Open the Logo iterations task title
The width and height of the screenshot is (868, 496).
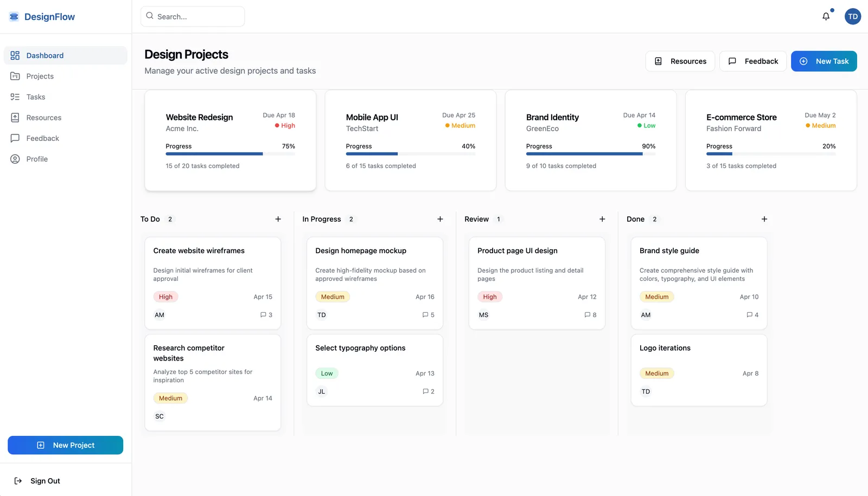(x=665, y=348)
